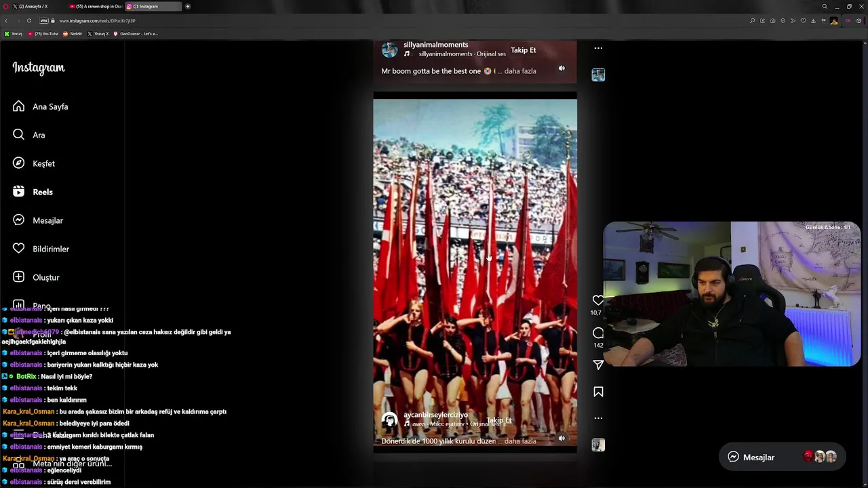Follow aycanbirseylerciziyo with Takip Et
The width and height of the screenshot is (868, 488).
(x=499, y=420)
